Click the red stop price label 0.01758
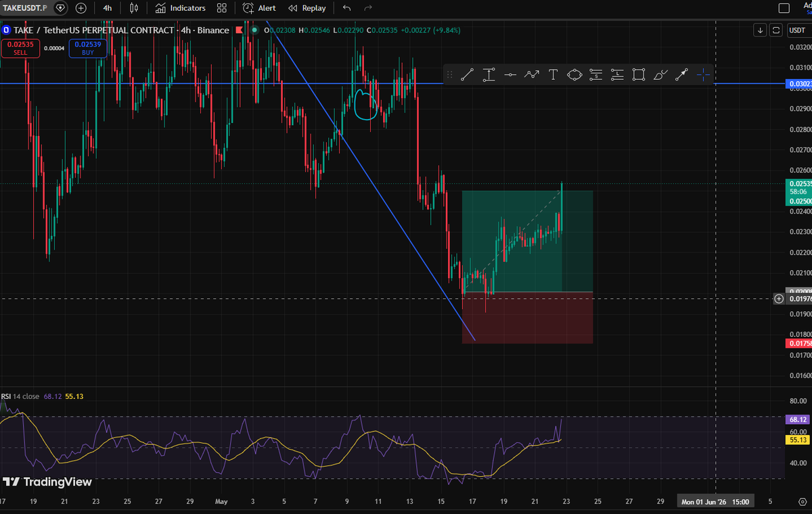Screen dimensions: 812x514 point(798,344)
